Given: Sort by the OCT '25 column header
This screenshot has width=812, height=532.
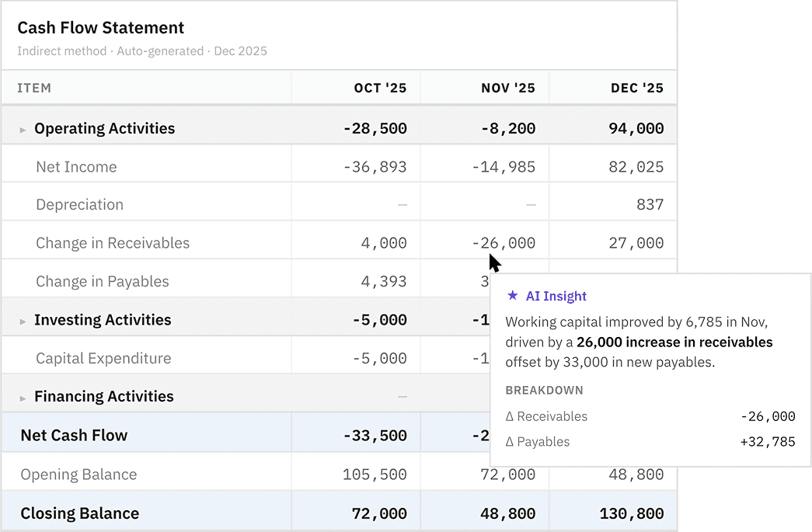Looking at the screenshot, I should click(x=380, y=88).
